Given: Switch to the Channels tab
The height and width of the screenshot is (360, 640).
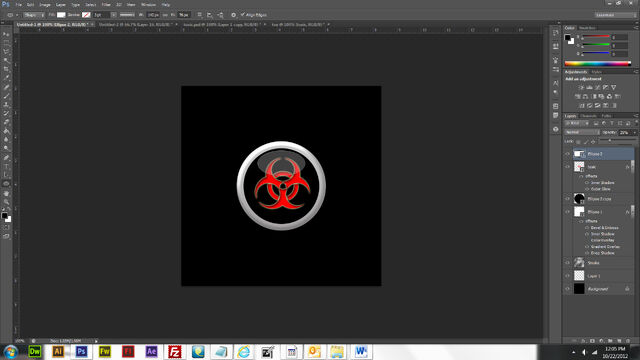Looking at the screenshot, I should [588, 116].
